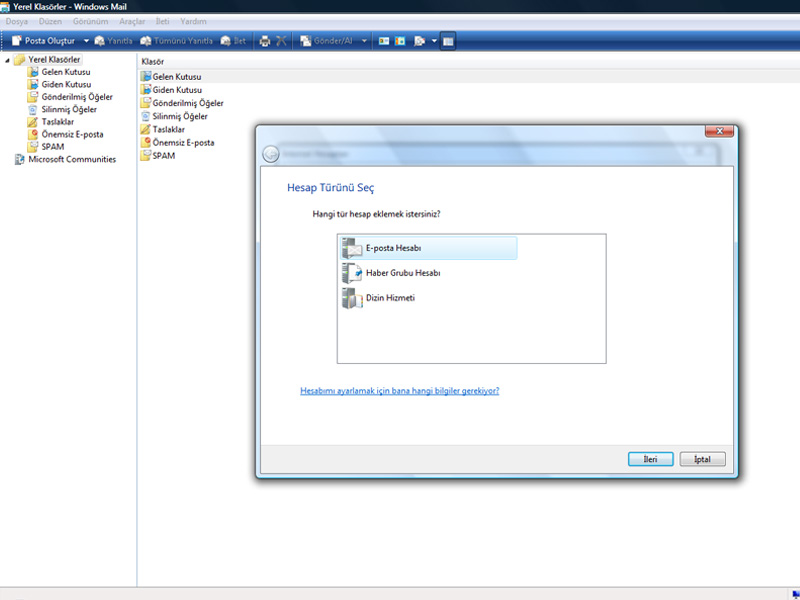Click Microsoft Communities icon in tree

pyautogui.click(x=19, y=159)
